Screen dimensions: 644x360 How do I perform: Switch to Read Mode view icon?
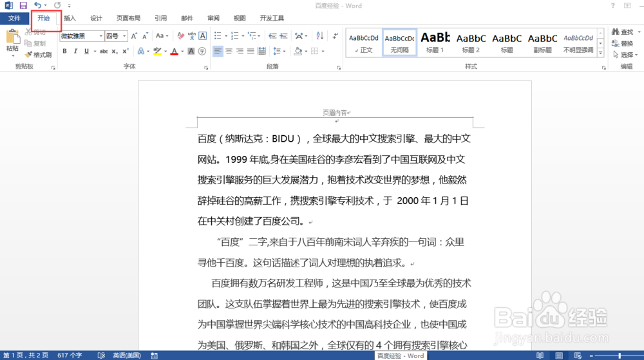click(x=540, y=355)
